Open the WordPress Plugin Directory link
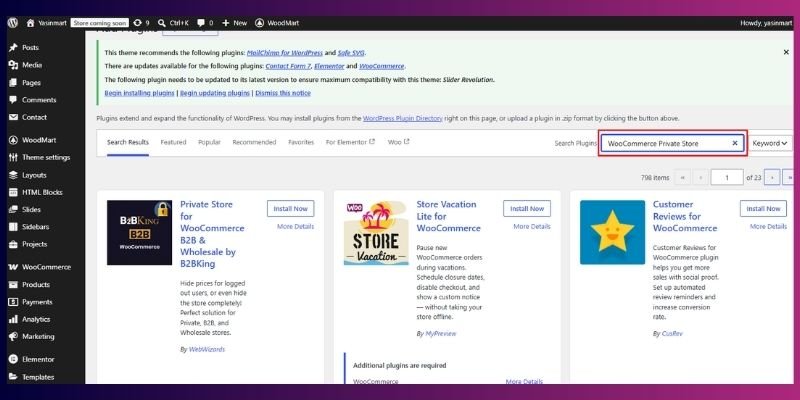Image resolution: width=800 pixels, height=400 pixels. click(x=403, y=118)
